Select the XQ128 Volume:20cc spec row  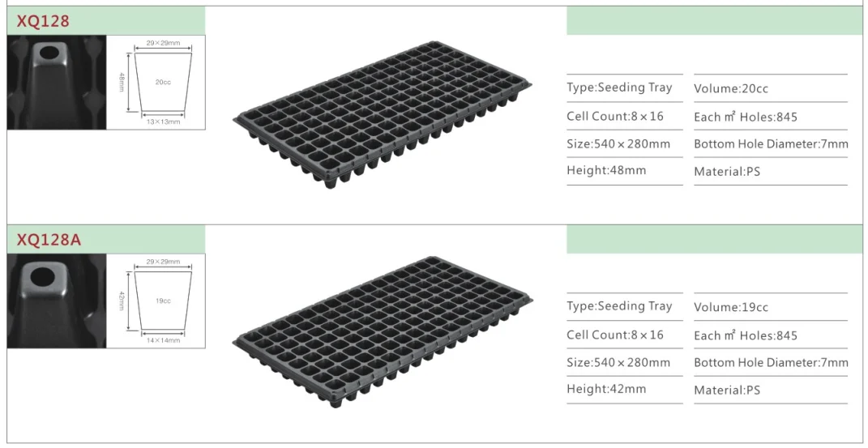point(771,88)
